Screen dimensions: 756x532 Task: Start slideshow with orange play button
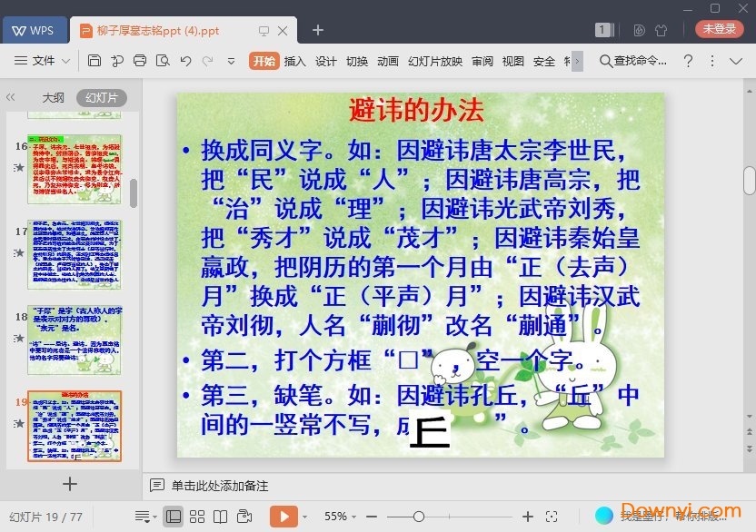pos(283,517)
